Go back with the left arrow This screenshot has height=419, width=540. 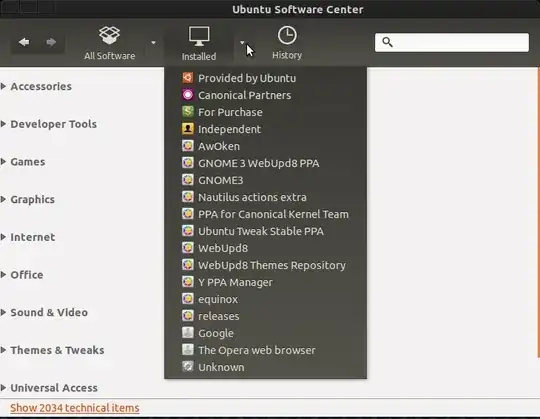pos(24,42)
